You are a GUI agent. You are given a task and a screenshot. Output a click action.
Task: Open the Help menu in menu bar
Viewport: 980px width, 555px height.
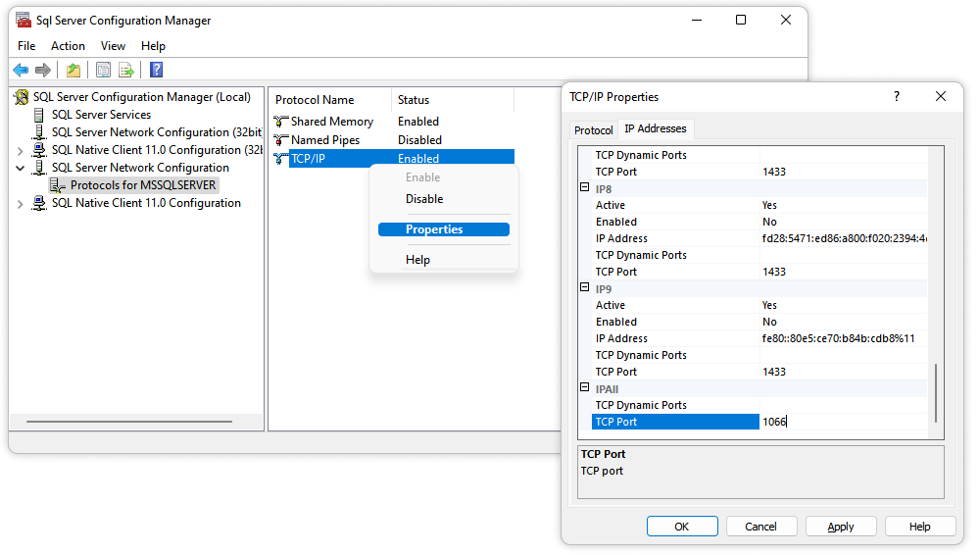pos(153,46)
